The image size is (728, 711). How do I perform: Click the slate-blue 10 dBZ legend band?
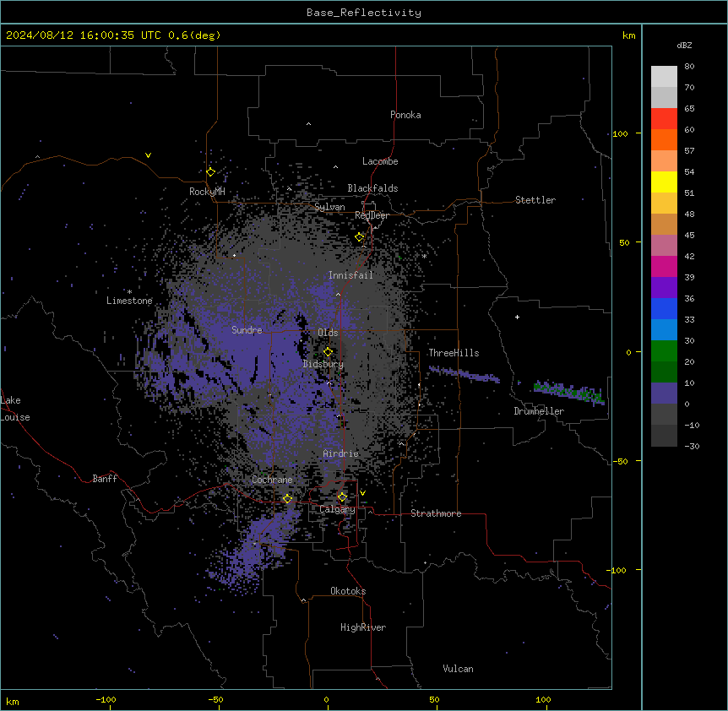pos(664,393)
